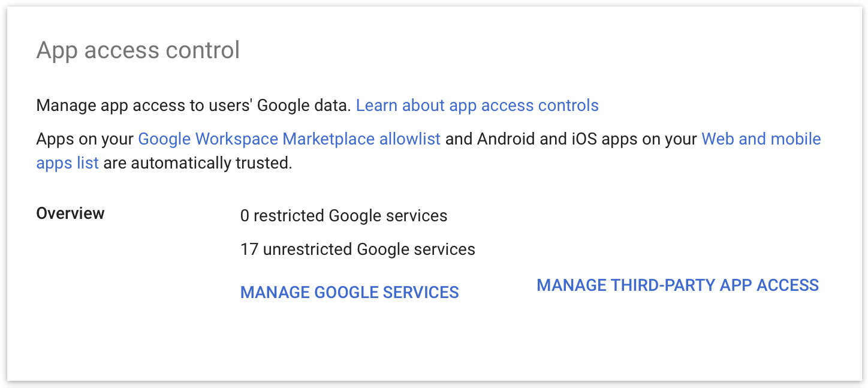Select the App access control heading

[x=138, y=50]
